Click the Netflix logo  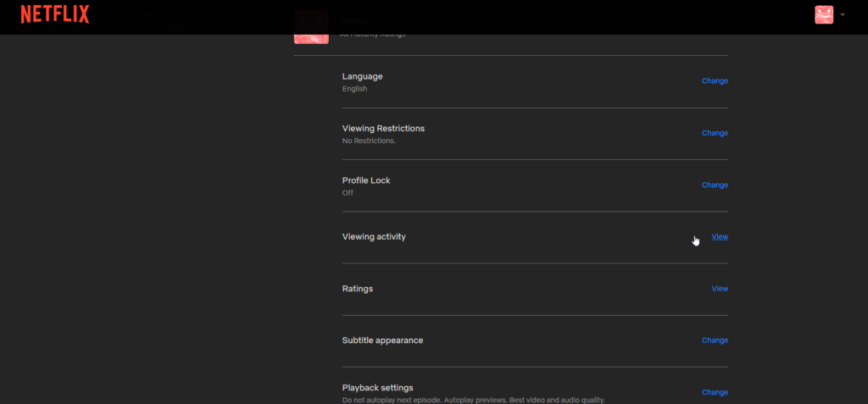coord(55,14)
